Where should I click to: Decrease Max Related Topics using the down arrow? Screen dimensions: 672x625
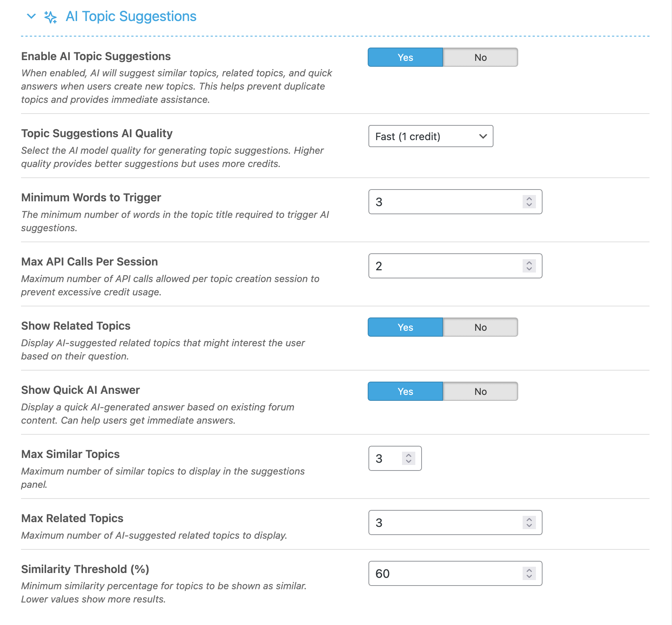(x=529, y=526)
